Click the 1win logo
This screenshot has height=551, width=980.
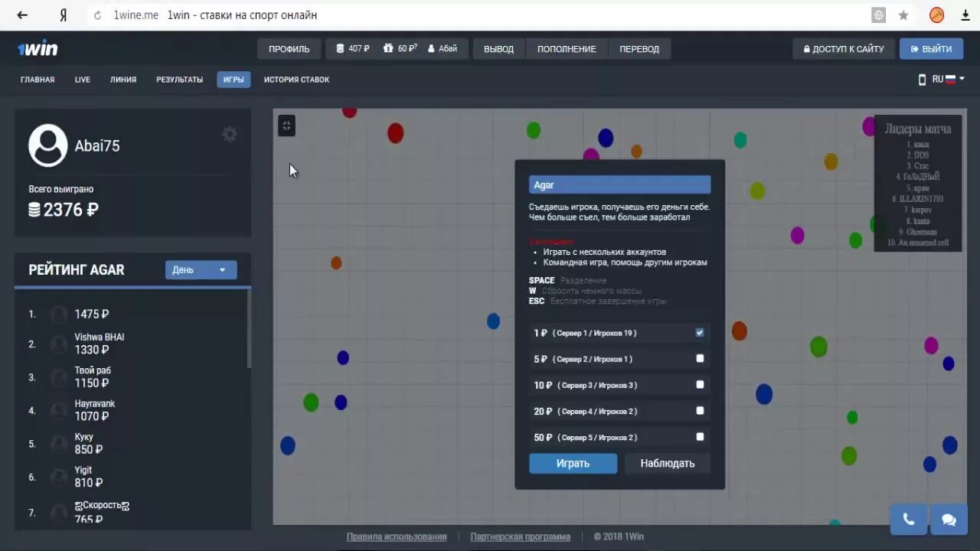[x=38, y=49]
